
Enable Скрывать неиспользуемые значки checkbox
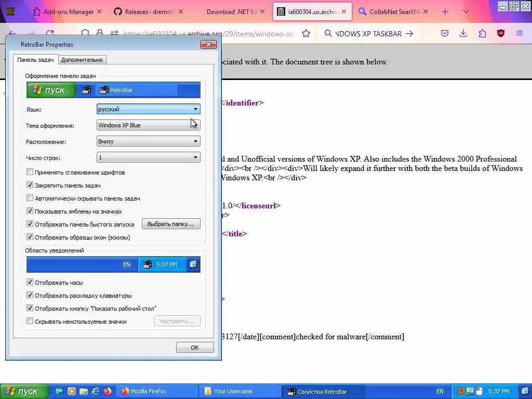point(30,321)
